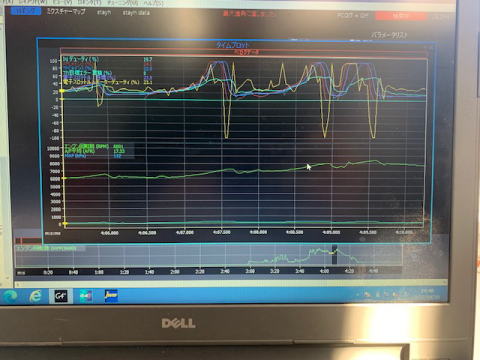480x360 pixels.
Task: Switch to the ミクスチャーマップ tab
Action: click(x=66, y=12)
